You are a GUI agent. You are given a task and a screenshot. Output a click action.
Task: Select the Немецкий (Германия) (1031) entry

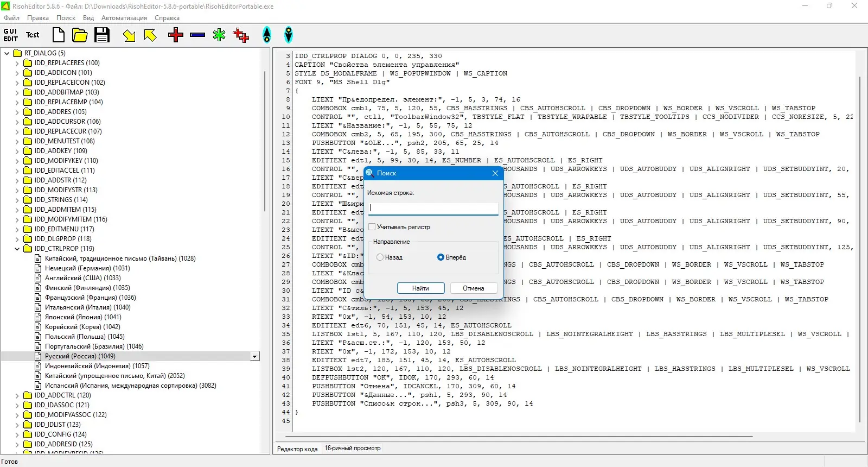pos(87,268)
